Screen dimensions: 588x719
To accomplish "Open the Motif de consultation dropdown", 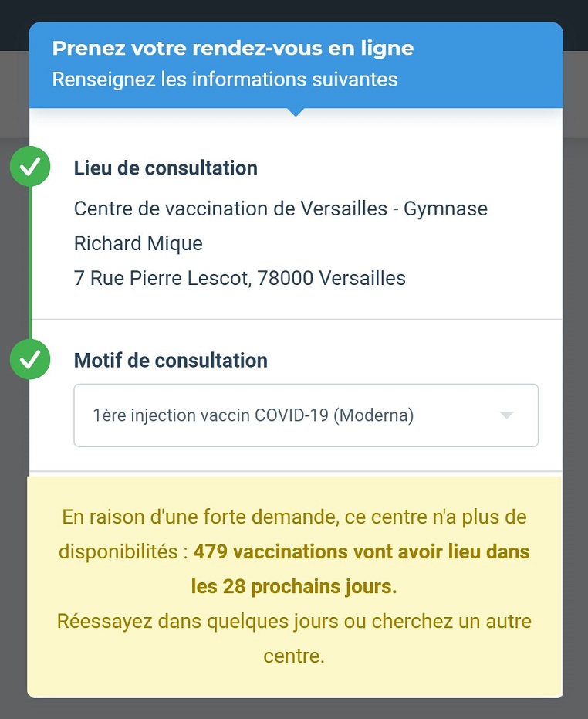I will 306,415.
